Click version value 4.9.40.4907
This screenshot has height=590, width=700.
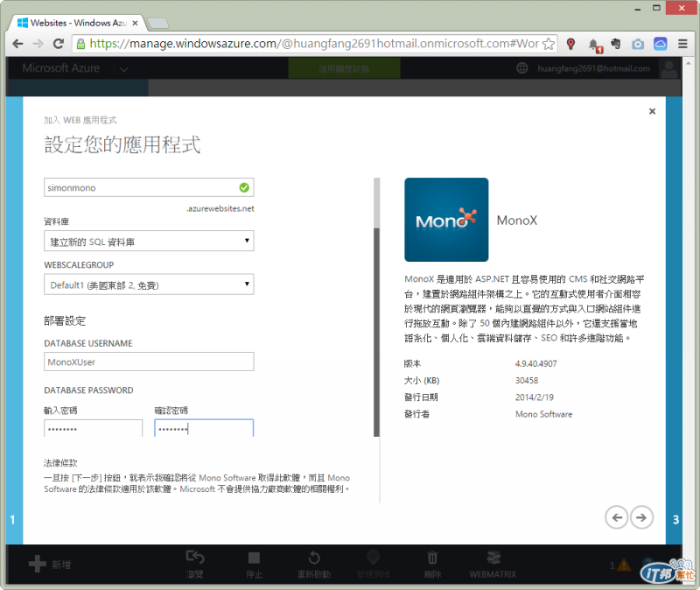click(x=535, y=363)
